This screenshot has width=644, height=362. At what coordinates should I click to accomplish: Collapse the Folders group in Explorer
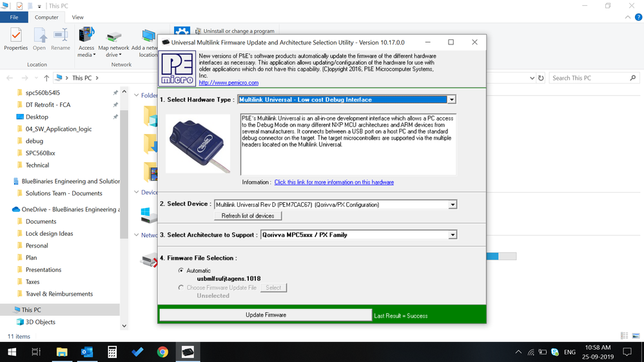[x=137, y=95]
